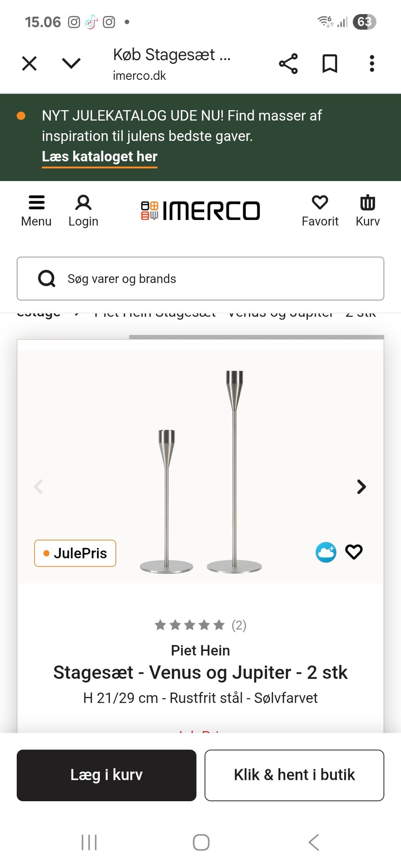Screen dimensions: 401x868
Task: Tap the share icon
Action: (288, 64)
